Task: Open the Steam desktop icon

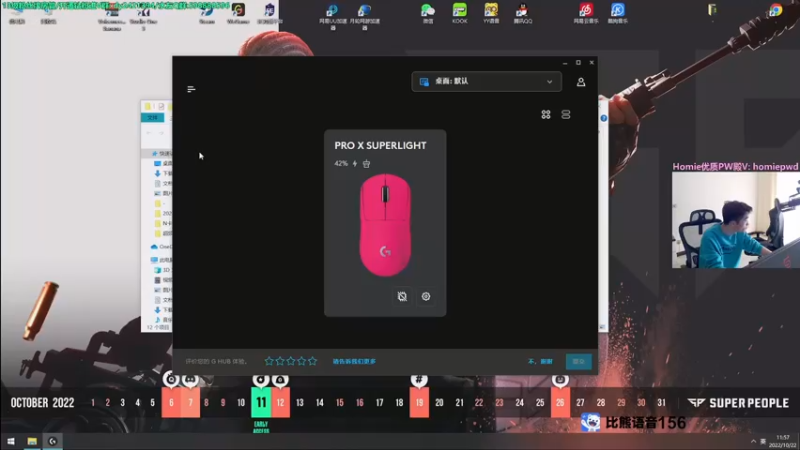Action: (x=207, y=14)
